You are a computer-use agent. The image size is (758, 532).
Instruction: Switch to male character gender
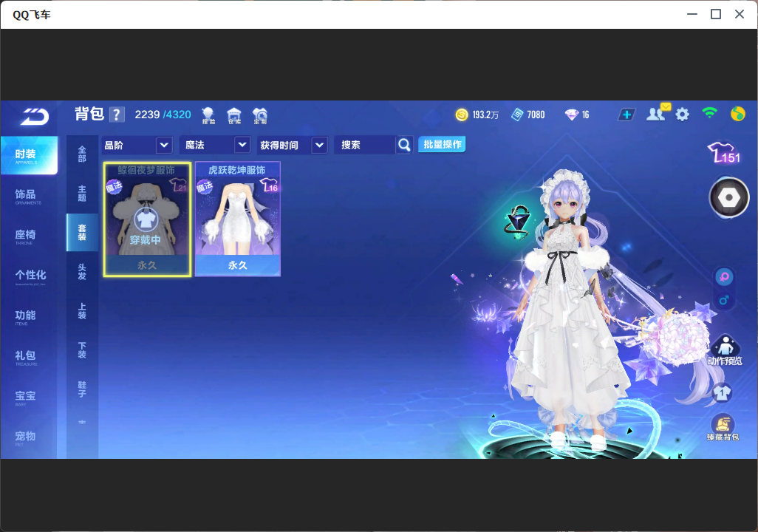[x=724, y=300]
